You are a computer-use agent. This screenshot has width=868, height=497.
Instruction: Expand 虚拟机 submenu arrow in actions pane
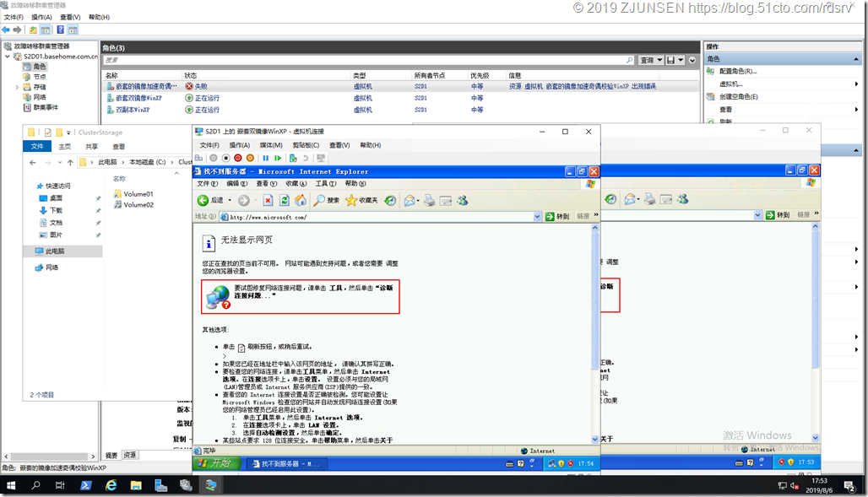(x=856, y=84)
